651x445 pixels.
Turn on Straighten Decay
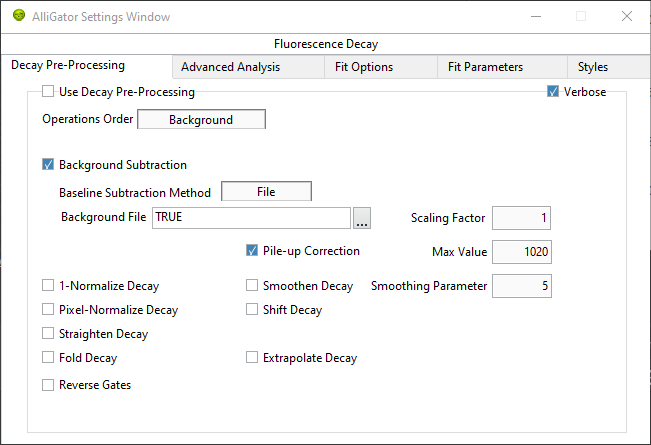[x=48, y=333]
